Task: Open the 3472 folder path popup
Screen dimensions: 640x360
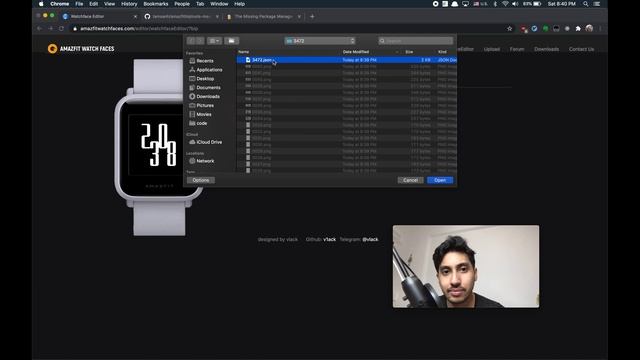Action: point(320,41)
